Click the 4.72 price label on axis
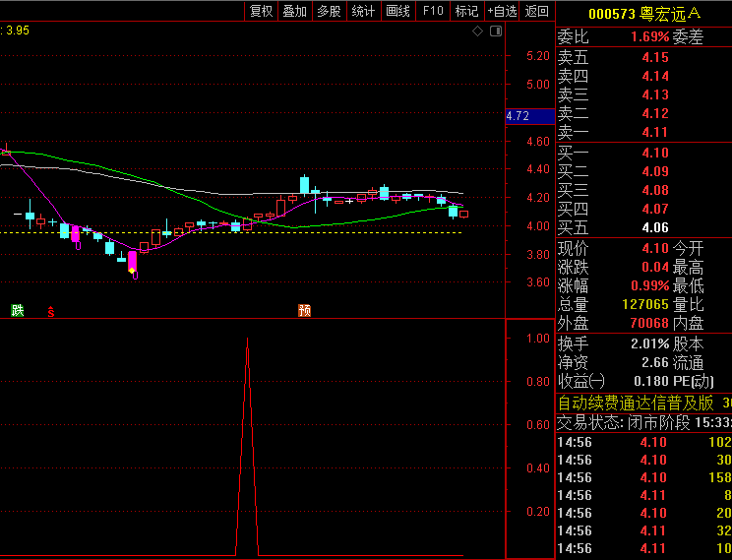This screenshot has width=732, height=560. (518, 116)
